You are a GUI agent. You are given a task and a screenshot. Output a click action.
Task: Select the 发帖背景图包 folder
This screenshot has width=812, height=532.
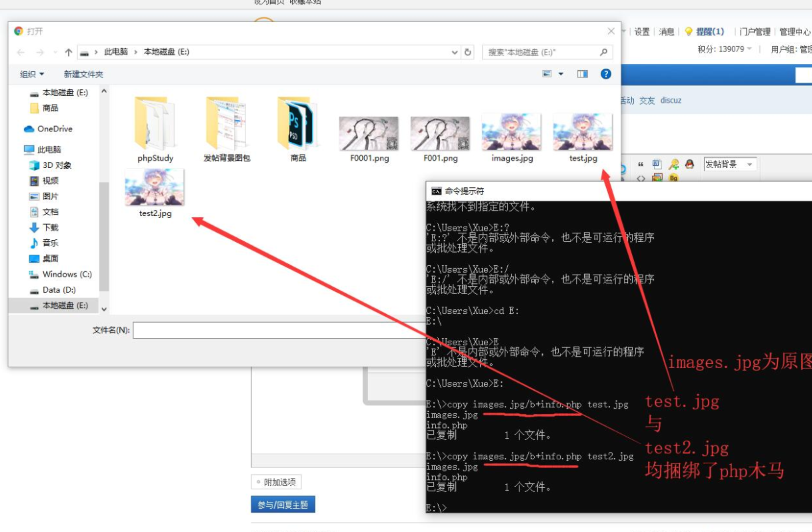coord(227,129)
